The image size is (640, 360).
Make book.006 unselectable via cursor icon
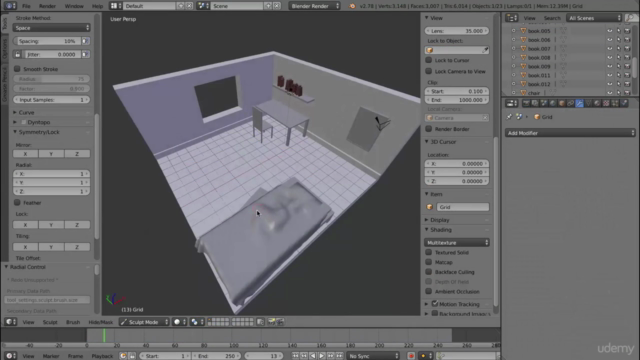(619, 40)
